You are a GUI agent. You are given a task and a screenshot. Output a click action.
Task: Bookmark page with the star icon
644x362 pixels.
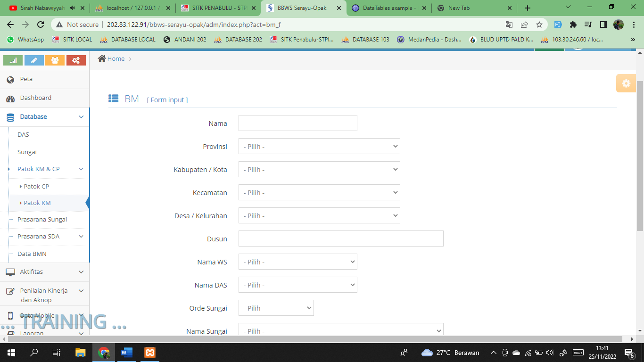539,25
